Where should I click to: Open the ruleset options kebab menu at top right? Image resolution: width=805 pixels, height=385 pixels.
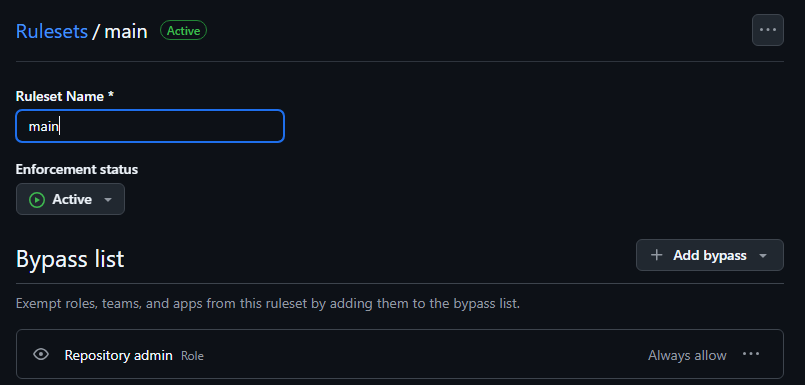pyautogui.click(x=768, y=30)
